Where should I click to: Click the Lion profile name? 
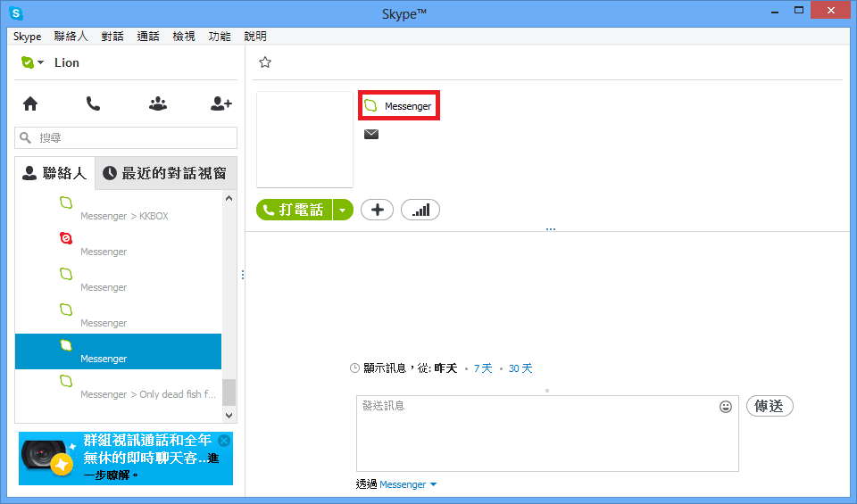pyautogui.click(x=67, y=62)
